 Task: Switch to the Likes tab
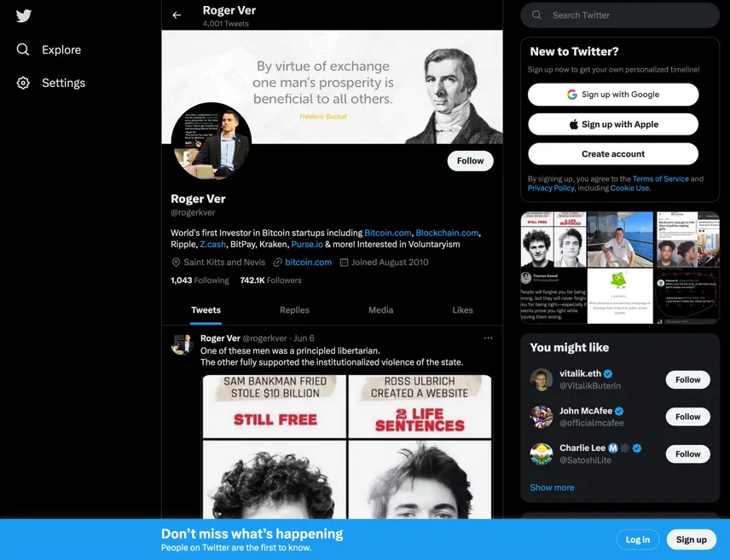pos(462,310)
